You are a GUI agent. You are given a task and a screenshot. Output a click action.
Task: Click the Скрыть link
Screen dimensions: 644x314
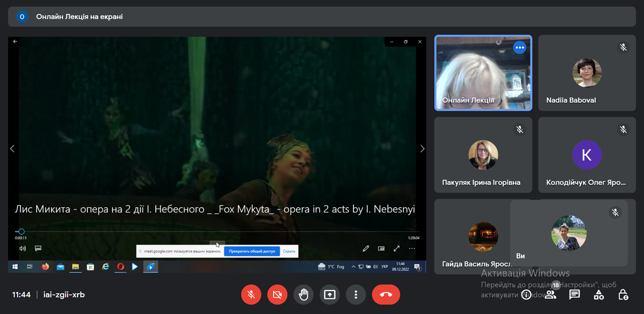(x=289, y=251)
